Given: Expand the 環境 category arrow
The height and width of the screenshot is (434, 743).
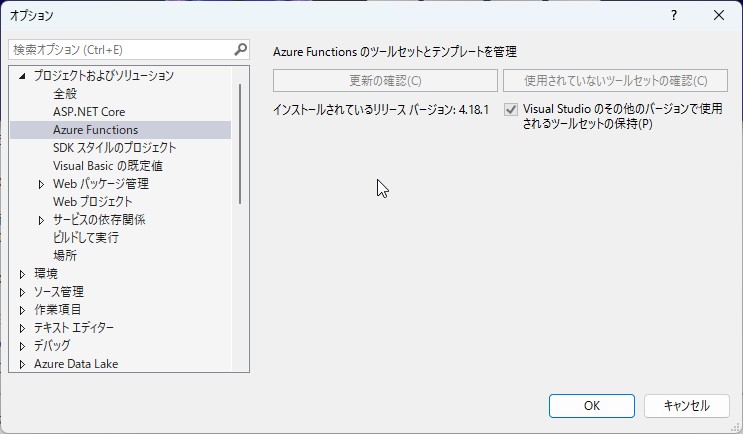Looking at the screenshot, I should (x=22, y=274).
